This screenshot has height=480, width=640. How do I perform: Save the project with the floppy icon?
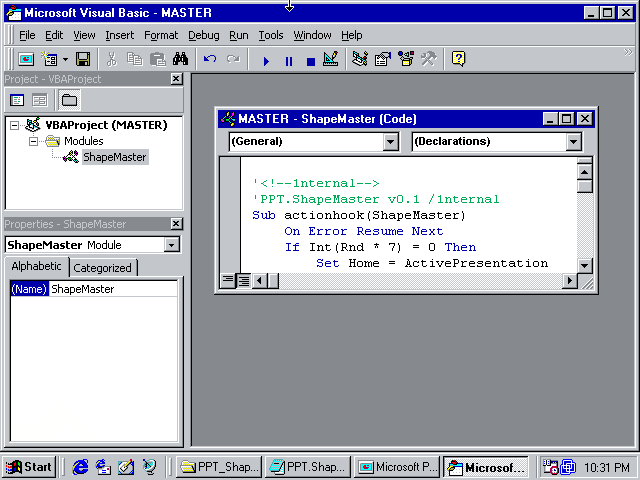coord(83,59)
